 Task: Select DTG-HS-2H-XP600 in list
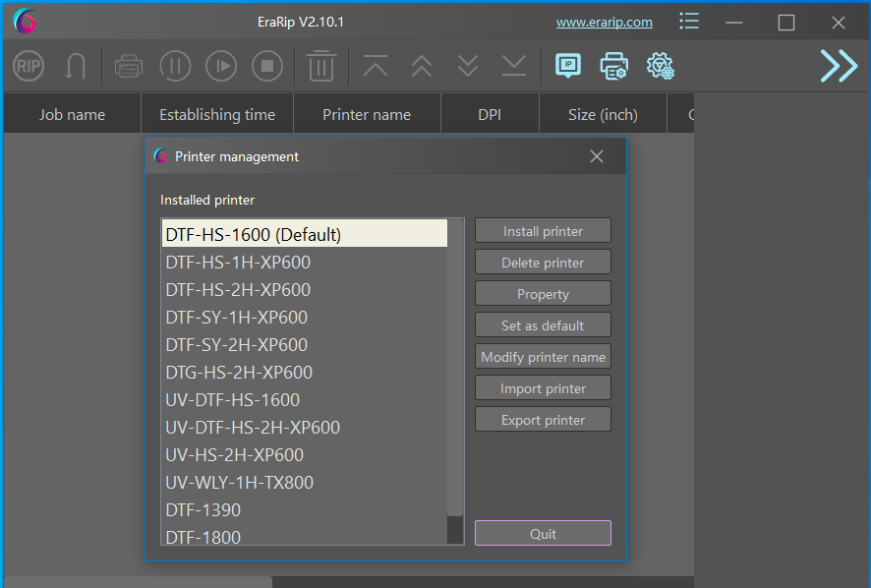click(305, 372)
